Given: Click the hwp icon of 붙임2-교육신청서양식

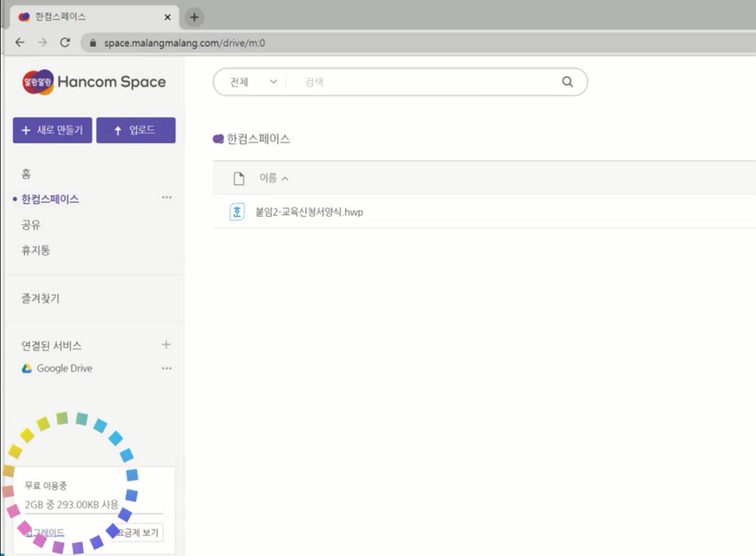Looking at the screenshot, I should coord(237,212).
